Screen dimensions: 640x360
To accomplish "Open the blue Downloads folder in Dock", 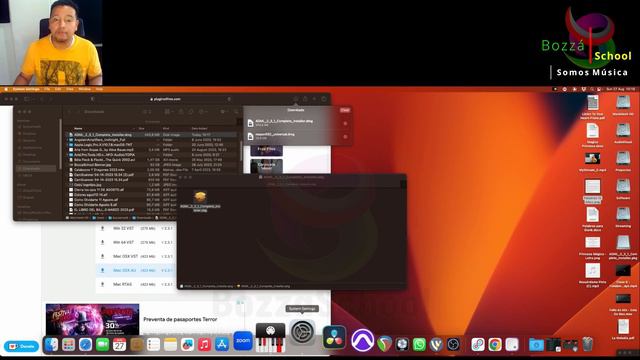I will point(536,345).
